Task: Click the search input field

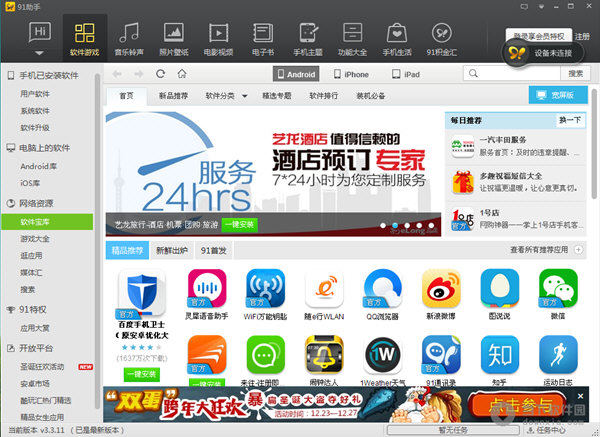Action: (512, 73)
